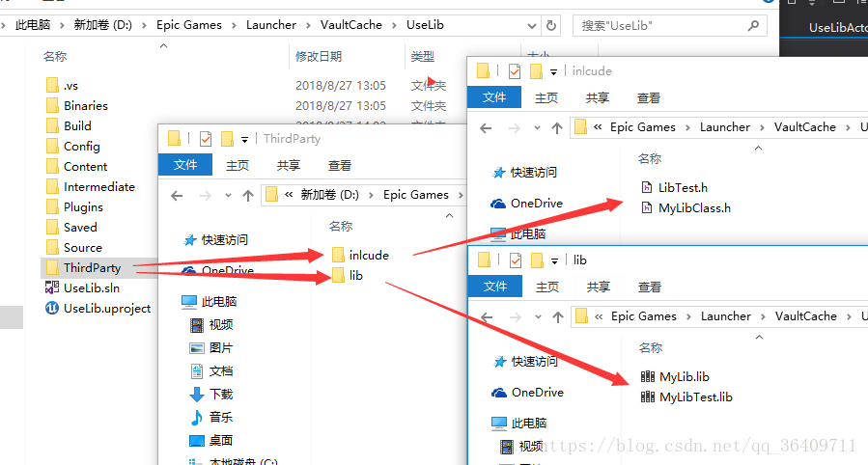The width and height of the screenshot is (868, 465).
Task: Click Epic Games in ThirdParty breadcrumb
Action: tap(416, 195)
